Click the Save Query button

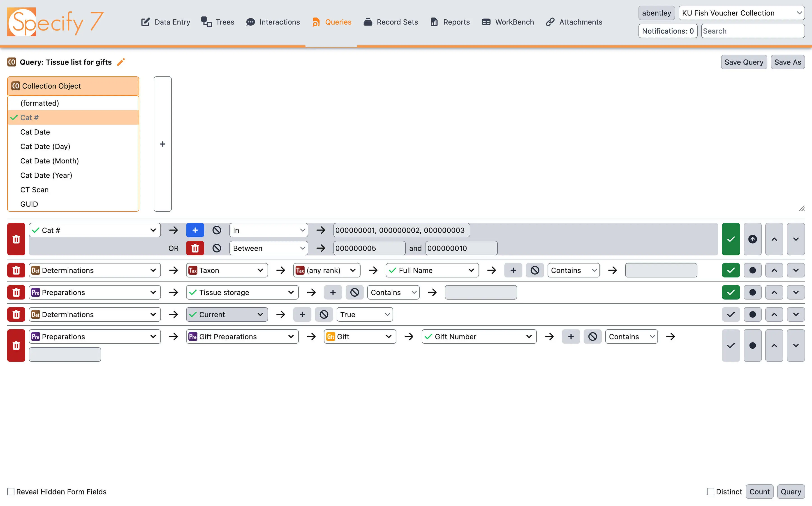pos(744,62)
